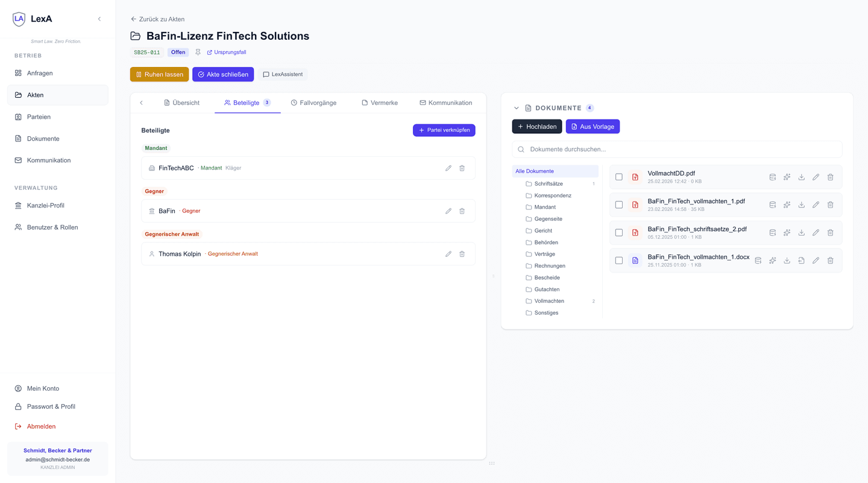Click the database icon for VollmachtDD.pdf
The image size is (868, 483).
[772, 177]
